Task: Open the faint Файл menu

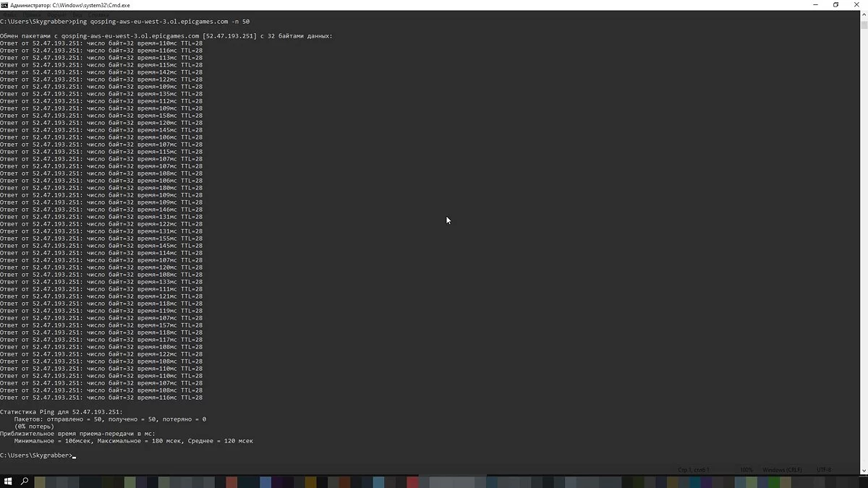Action: 9,14
